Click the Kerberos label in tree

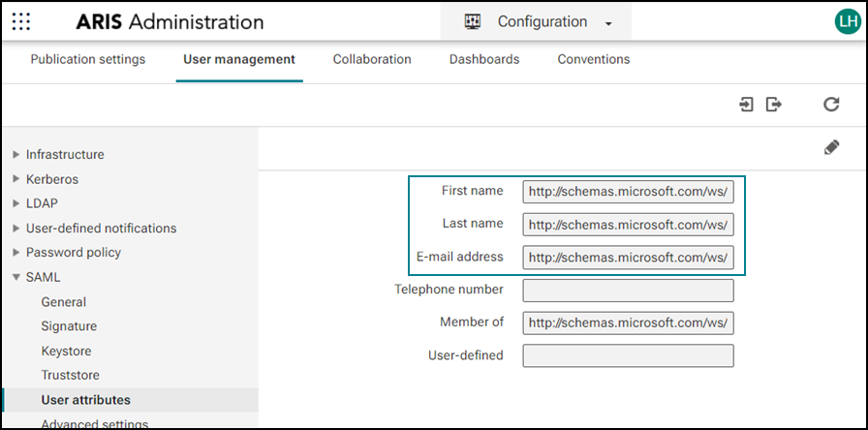pyautogui.click(x=52, y=179)
